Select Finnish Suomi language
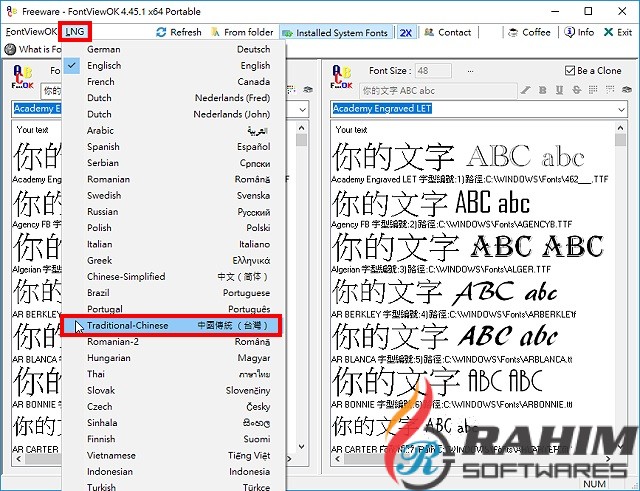Viewport: 640px width, 491px height. coord(173,439)
